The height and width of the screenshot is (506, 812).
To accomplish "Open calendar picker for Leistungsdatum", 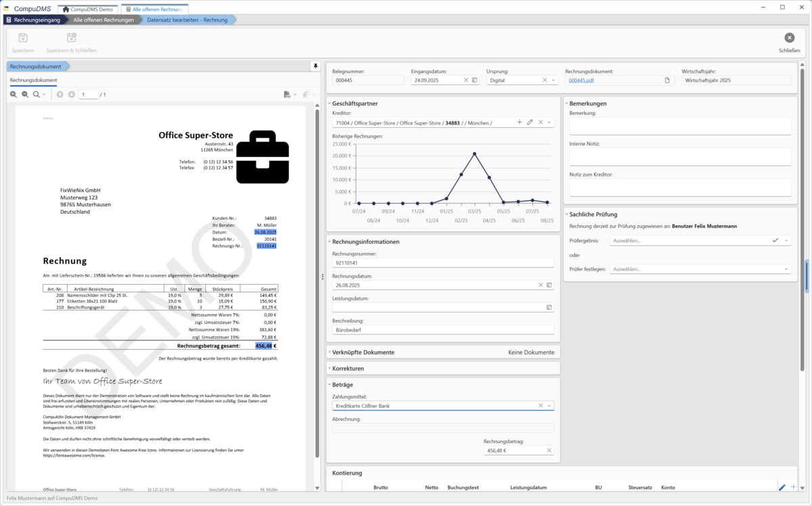I will pos(549,307).
